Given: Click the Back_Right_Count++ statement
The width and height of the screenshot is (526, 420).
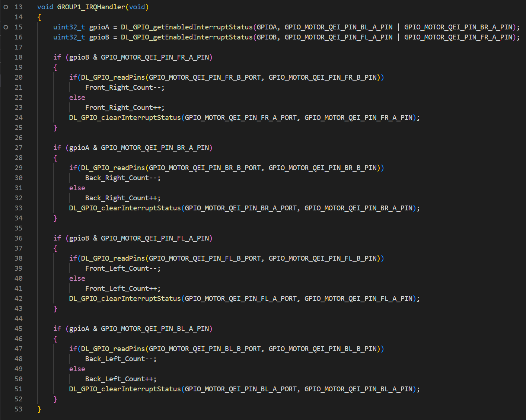Looking at the screenshot, I should (123, 198).
